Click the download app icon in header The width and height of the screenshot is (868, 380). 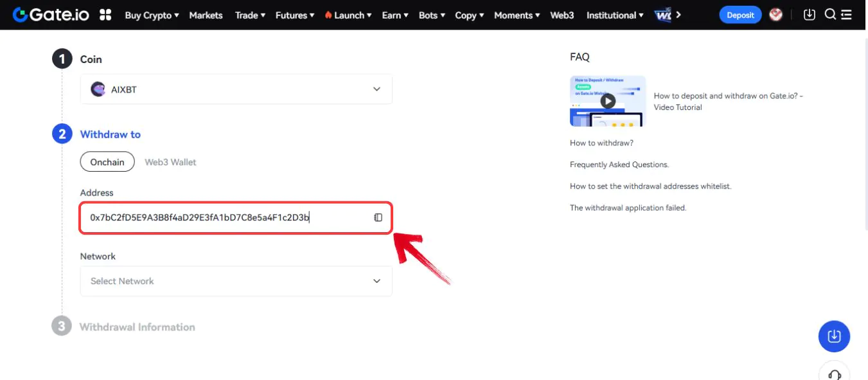tap(810, 15)
